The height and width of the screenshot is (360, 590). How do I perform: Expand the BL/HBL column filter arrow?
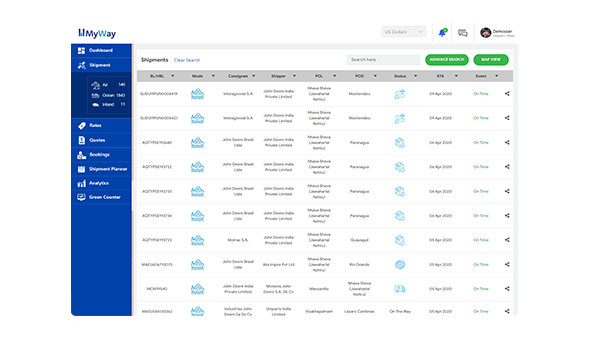tap(172, 76)
